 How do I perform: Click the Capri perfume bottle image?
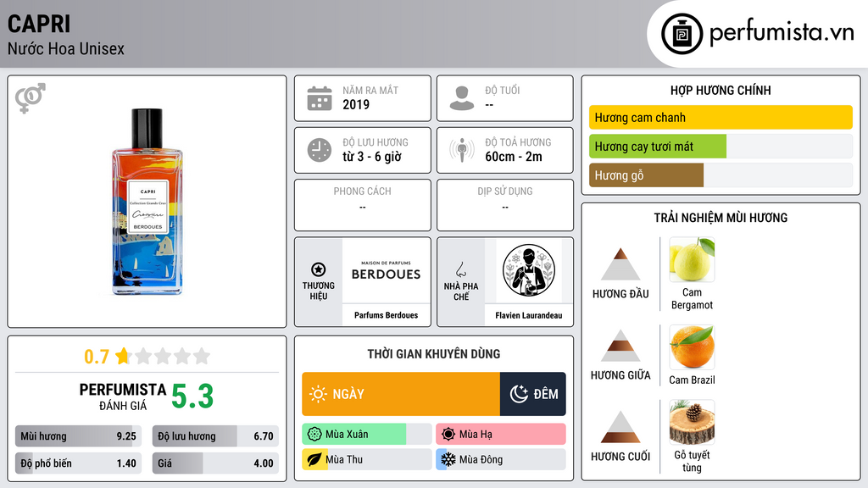pyautogui.click(x=147, y=202)
